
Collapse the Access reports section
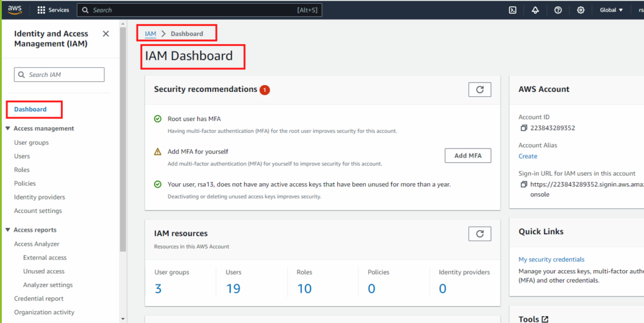pos(8,230)
